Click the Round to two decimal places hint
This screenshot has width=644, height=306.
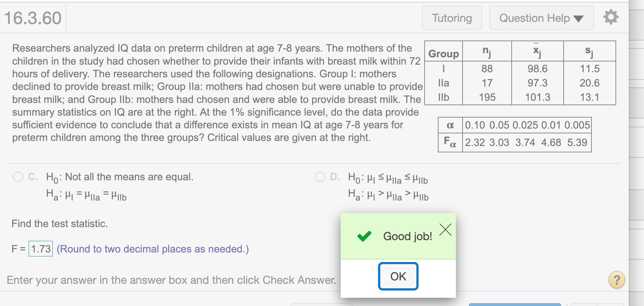153,249
